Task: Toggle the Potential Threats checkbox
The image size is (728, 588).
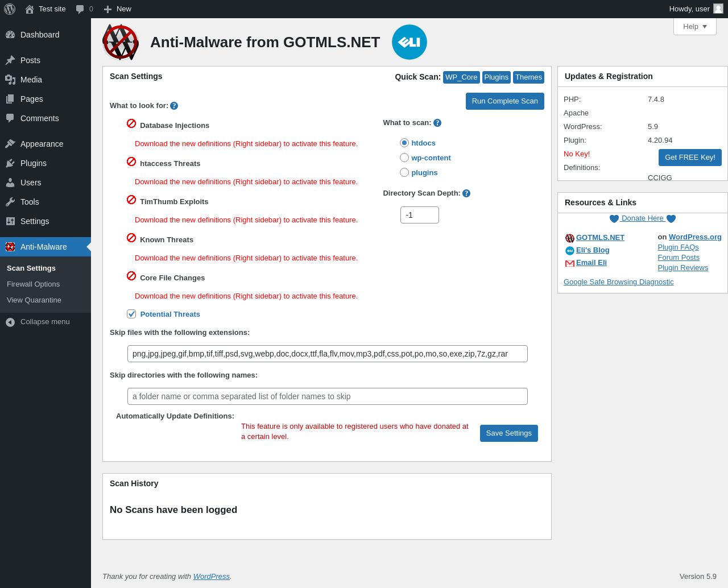Action: pyautogui.click(x=131, y=314)
